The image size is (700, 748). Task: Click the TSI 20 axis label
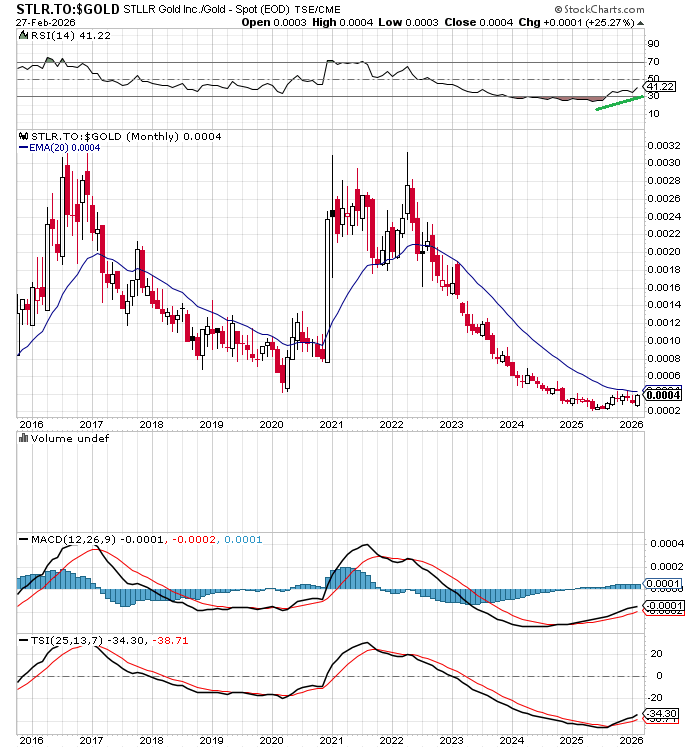[657, 654]
